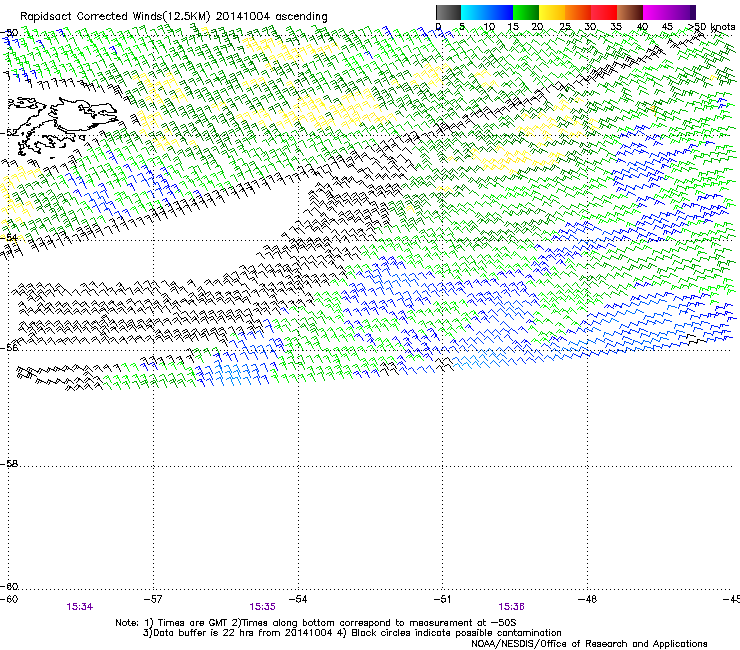Click latitude label '-60' on left axis

(x=9, y=586)
